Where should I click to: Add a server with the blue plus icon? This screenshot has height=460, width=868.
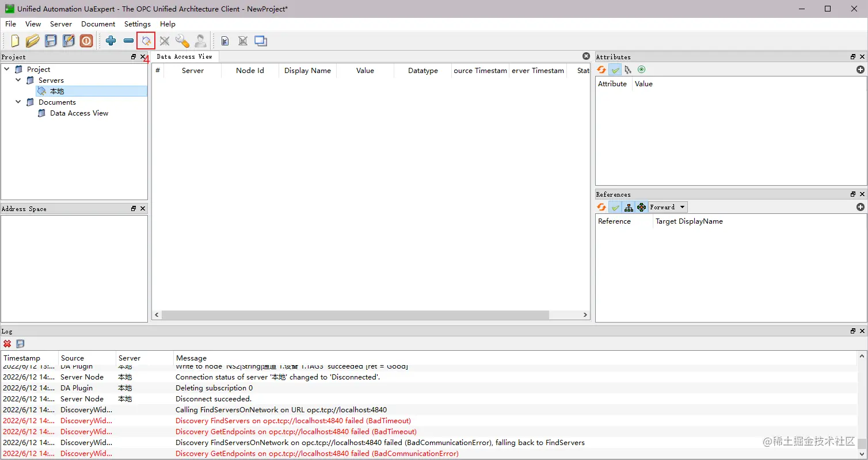[111, 41]
